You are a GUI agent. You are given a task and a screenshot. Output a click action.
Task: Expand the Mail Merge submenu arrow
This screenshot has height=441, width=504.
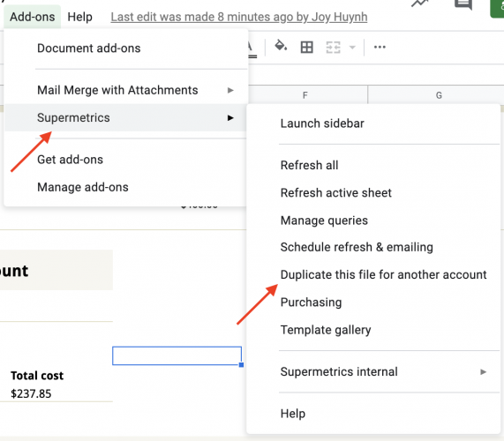230,90
